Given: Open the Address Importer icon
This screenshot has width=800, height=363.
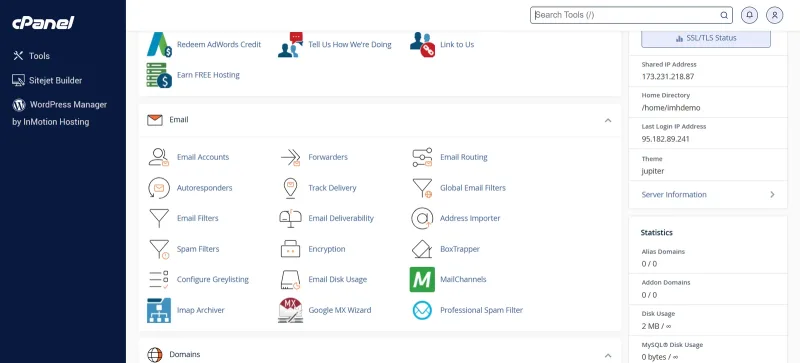Looking at the screenshot, I should [x=422, y=218].
